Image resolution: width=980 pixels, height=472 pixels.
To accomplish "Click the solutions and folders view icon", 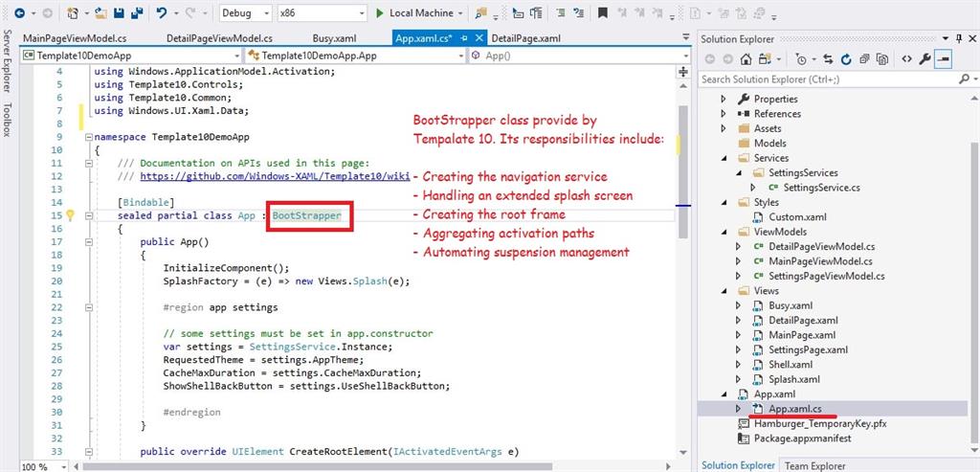I will click(765, 58).
